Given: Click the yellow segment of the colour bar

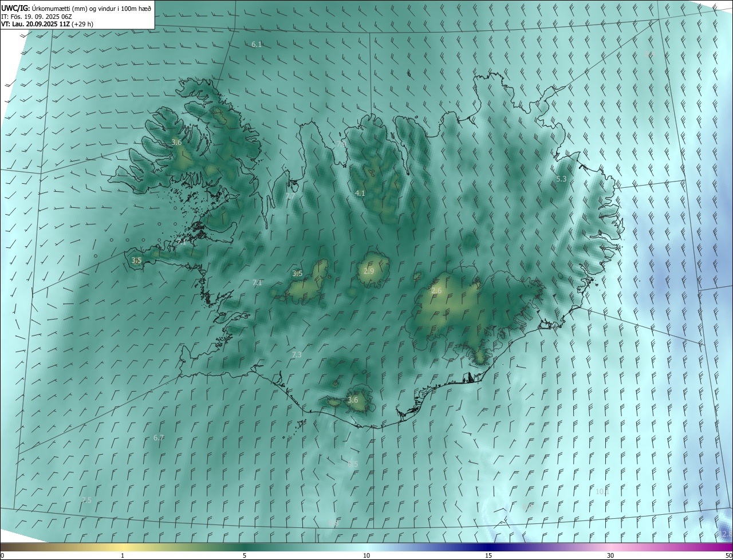Looking at the screenshot, I should 123,547.
